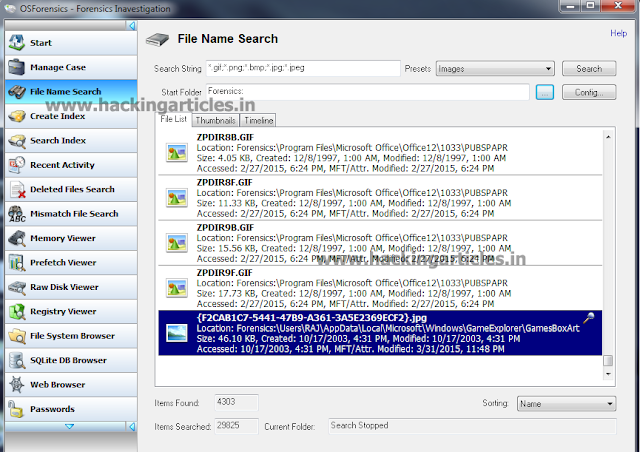The height and width of the screenshot is (452, 640).
Task: Open File System Browser folder icon
Action: [x=17, y=336]
